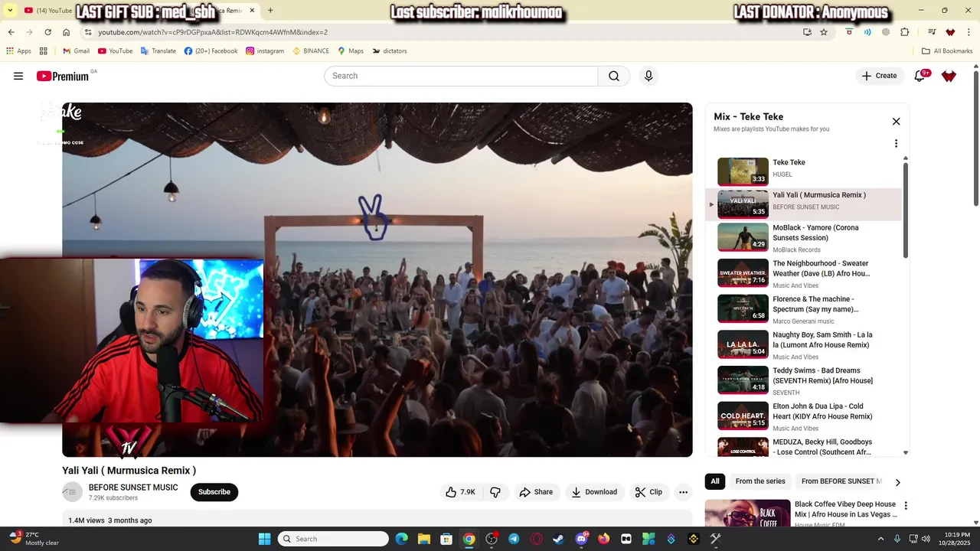This screenshot has height=551, width=980.
Task: Open Chrome tab search dropdown
Action: (x=10, y=11)
